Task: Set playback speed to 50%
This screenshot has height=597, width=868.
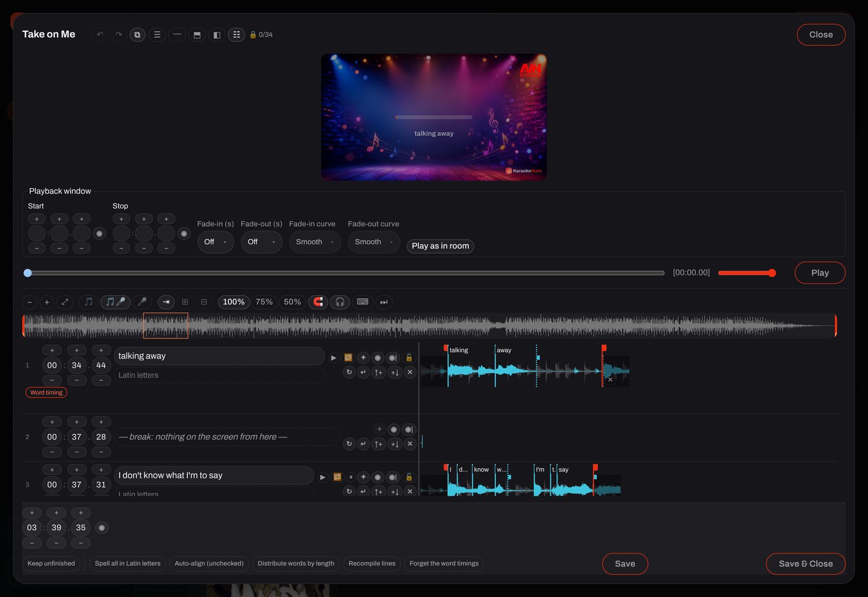Action: click(292, 302)
